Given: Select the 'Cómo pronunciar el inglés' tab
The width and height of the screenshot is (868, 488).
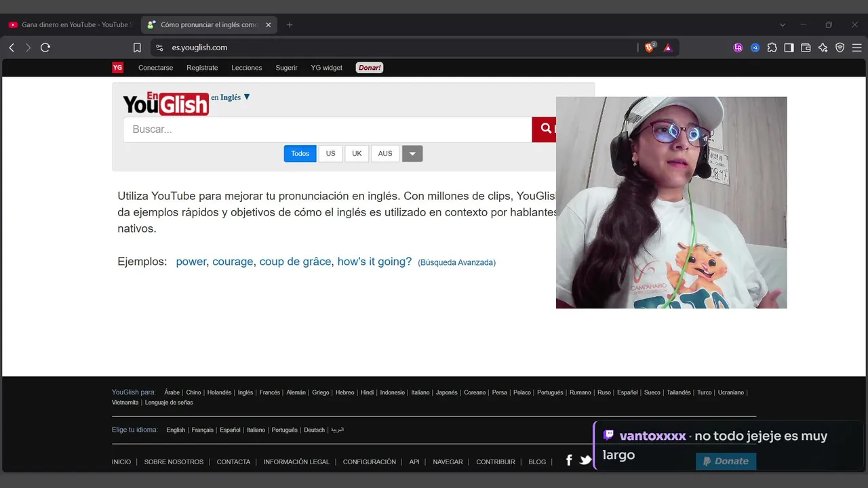Looking at the screenshot, I should click(x=208, y=25).
